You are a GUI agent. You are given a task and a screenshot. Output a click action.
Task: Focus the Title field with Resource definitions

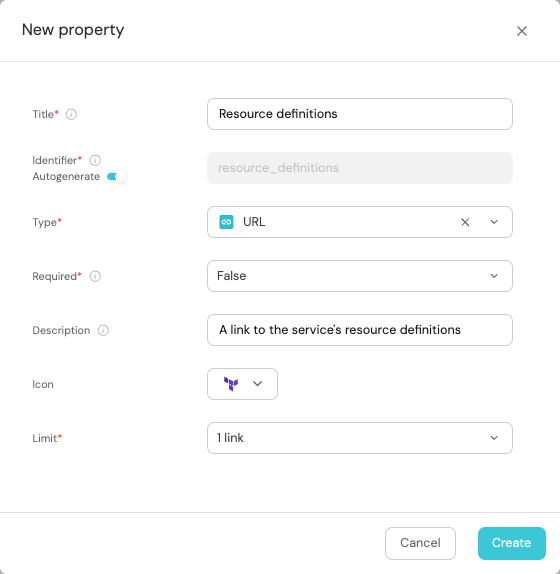click(360, 114)
